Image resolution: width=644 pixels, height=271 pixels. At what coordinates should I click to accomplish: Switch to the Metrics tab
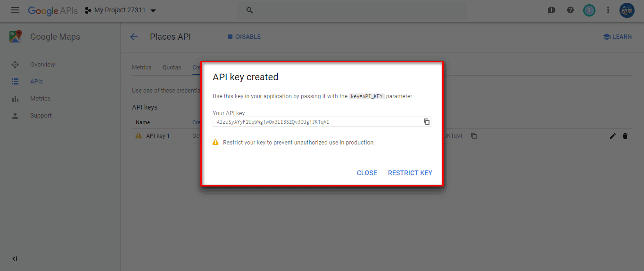click(141, 68)
